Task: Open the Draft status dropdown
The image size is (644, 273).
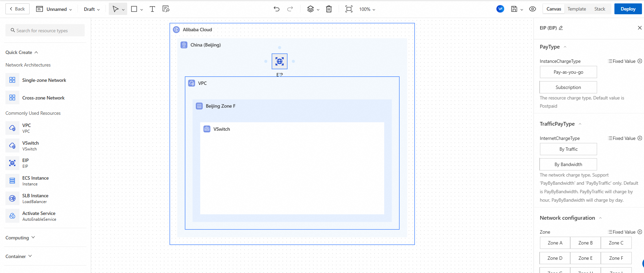Action: [92, 9]
